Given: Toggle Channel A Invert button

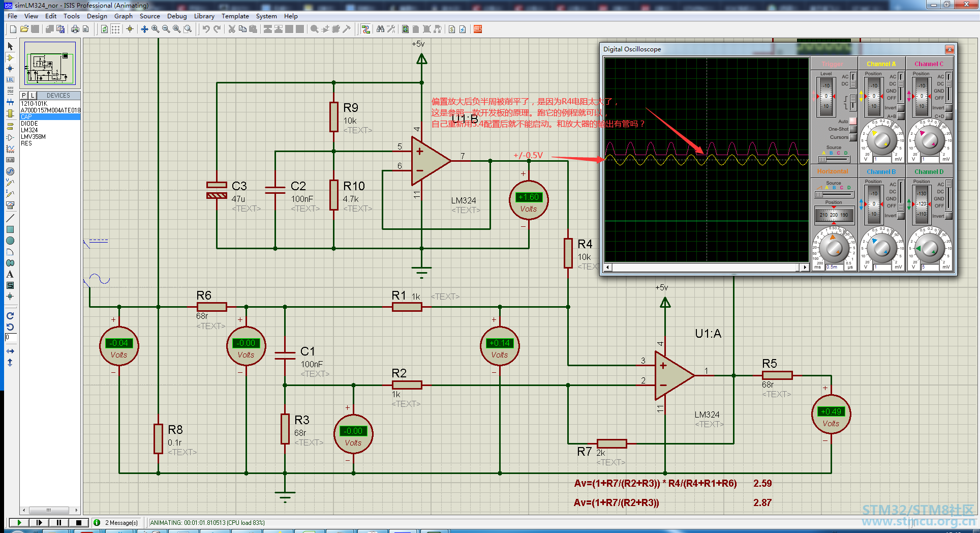Looking at the screenshot, I should pos(901,108).
